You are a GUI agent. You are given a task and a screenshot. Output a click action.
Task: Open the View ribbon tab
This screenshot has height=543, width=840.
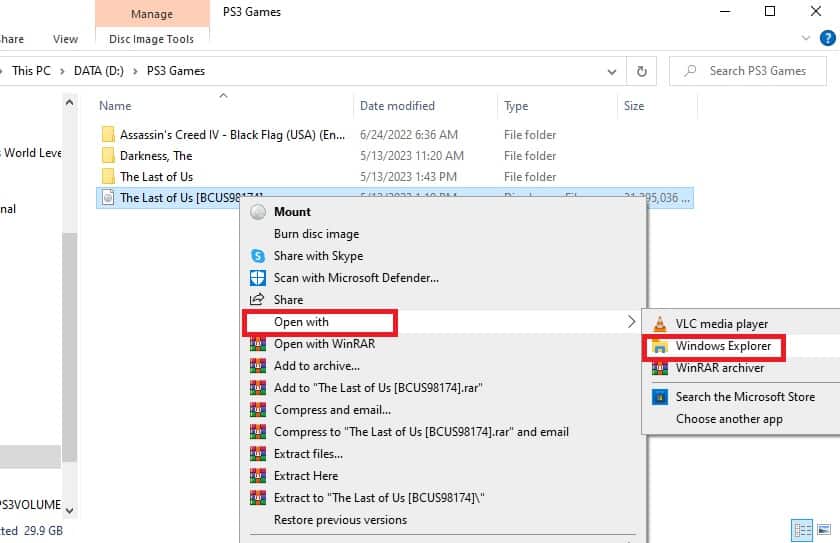point(65,39)
